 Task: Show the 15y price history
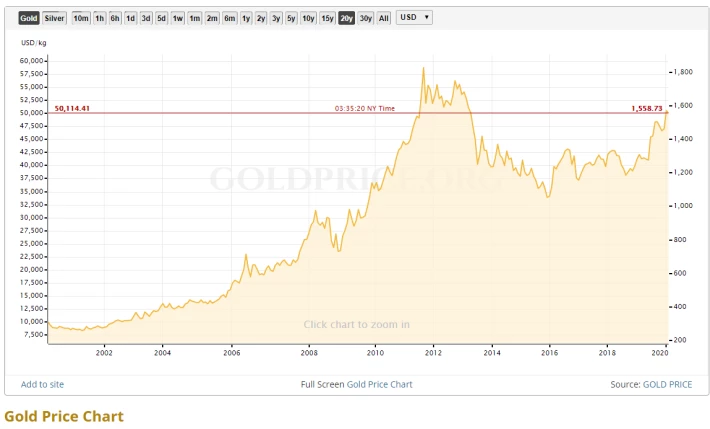327,18
